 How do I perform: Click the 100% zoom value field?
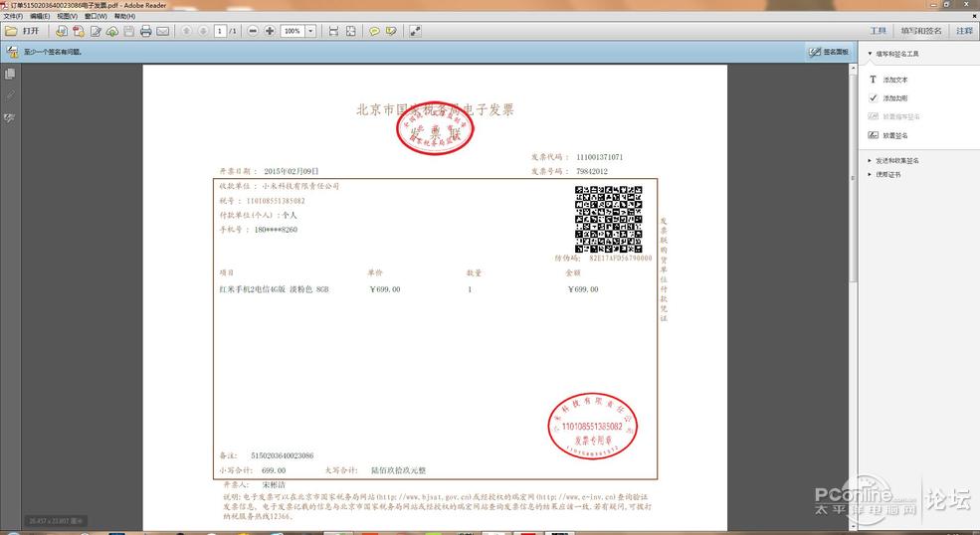293,31
